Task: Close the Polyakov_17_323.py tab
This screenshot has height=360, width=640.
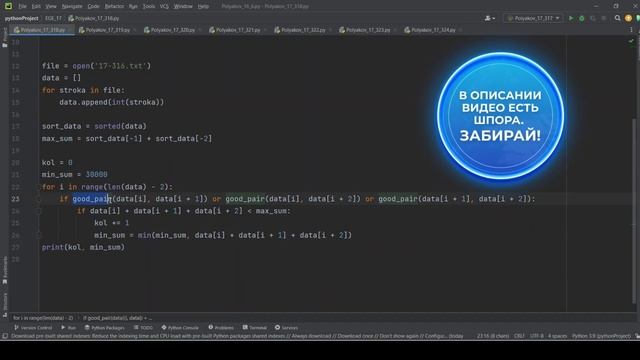Action: coord(396,30)
